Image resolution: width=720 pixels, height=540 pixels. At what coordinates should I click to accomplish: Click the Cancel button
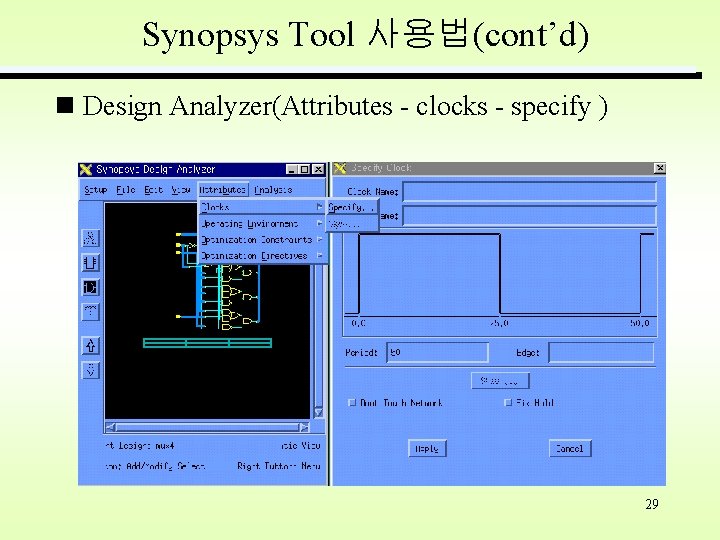point(570,449)
